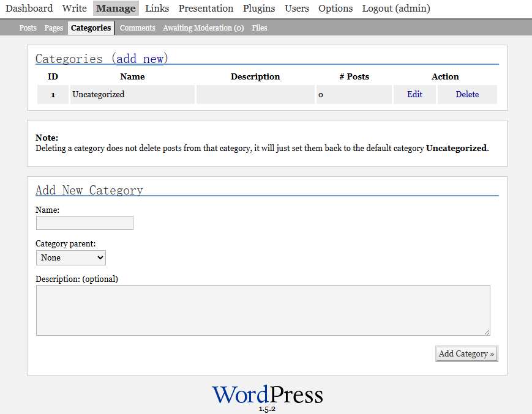Click the 'Name' column header

(132, 76)
